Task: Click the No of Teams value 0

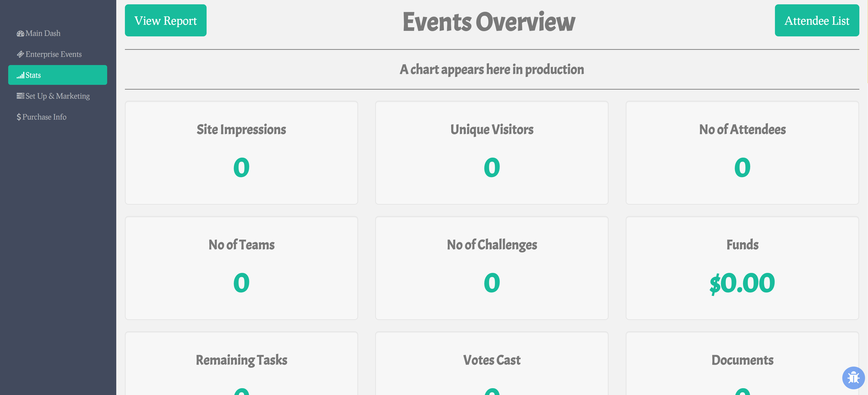Action: coord(241,282)
